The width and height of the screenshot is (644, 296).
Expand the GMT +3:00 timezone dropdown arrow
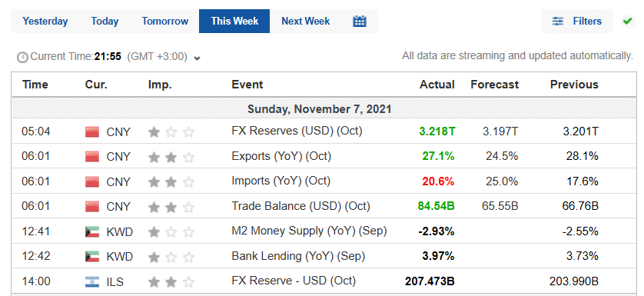pos(198,58)
